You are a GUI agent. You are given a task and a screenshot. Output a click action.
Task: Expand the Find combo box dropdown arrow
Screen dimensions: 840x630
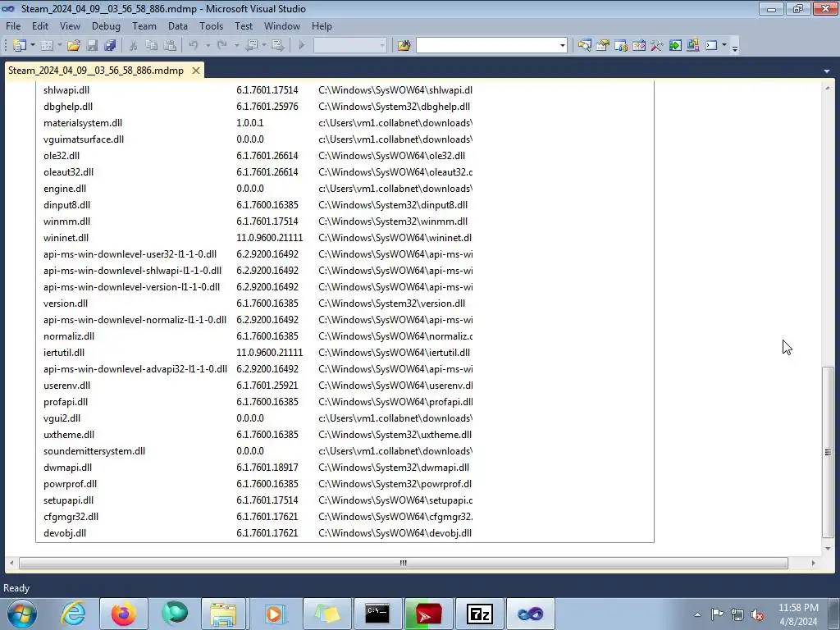point(562,46)
